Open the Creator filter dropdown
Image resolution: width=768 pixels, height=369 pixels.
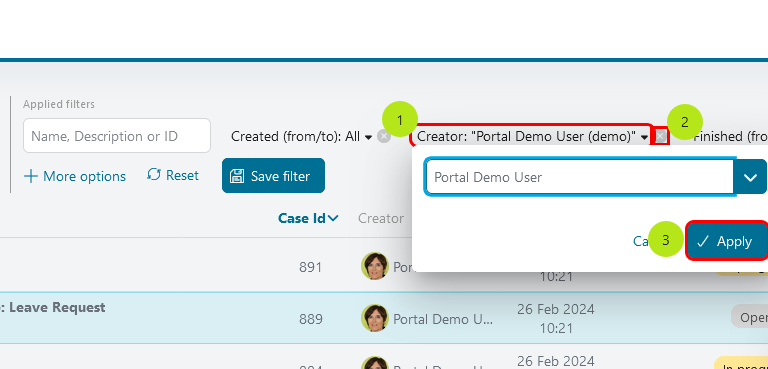coord(532,137)
